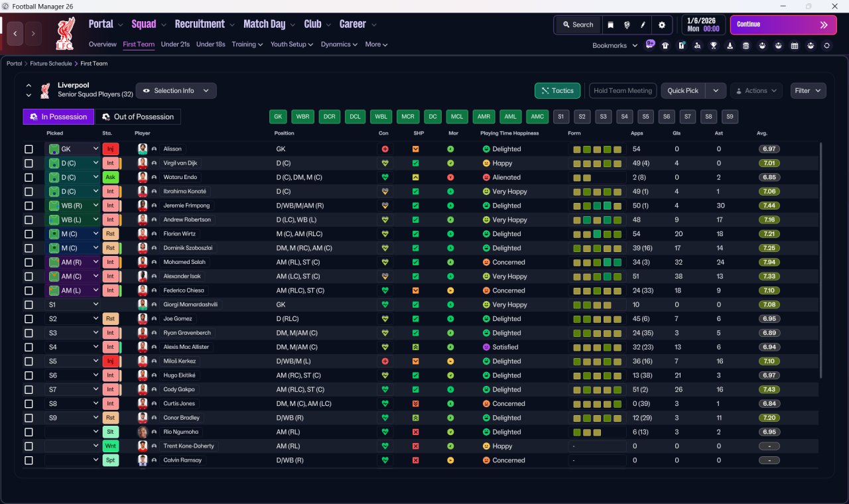The width and height of the screenshot is (849, 504).
Task: Click Wataru Endo's red morale icon
Action: tap(451, 177)
